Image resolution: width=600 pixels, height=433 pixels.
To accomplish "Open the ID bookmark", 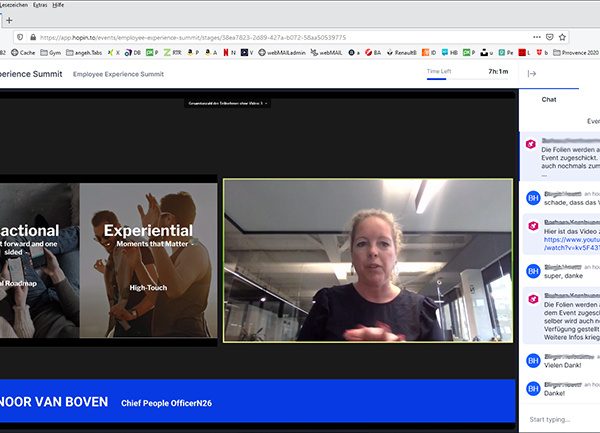I will 429,52.
